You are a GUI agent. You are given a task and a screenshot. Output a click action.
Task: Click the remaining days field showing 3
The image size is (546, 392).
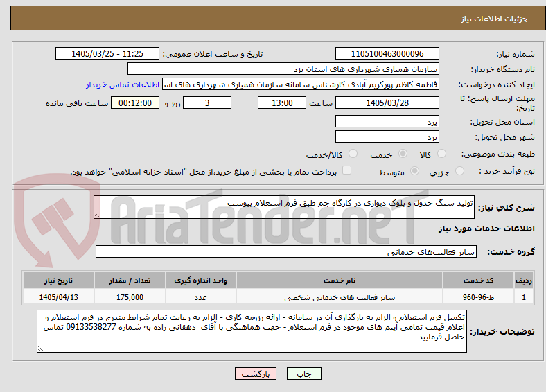tap(207, 103)
